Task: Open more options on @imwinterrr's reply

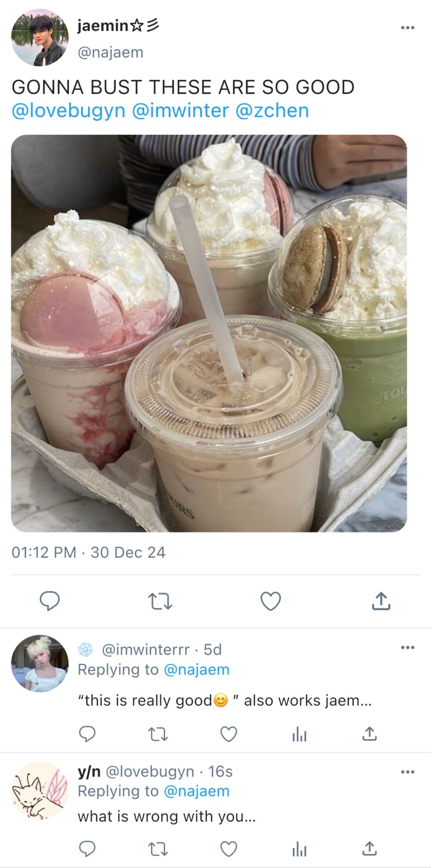Action: click(407, 647)
